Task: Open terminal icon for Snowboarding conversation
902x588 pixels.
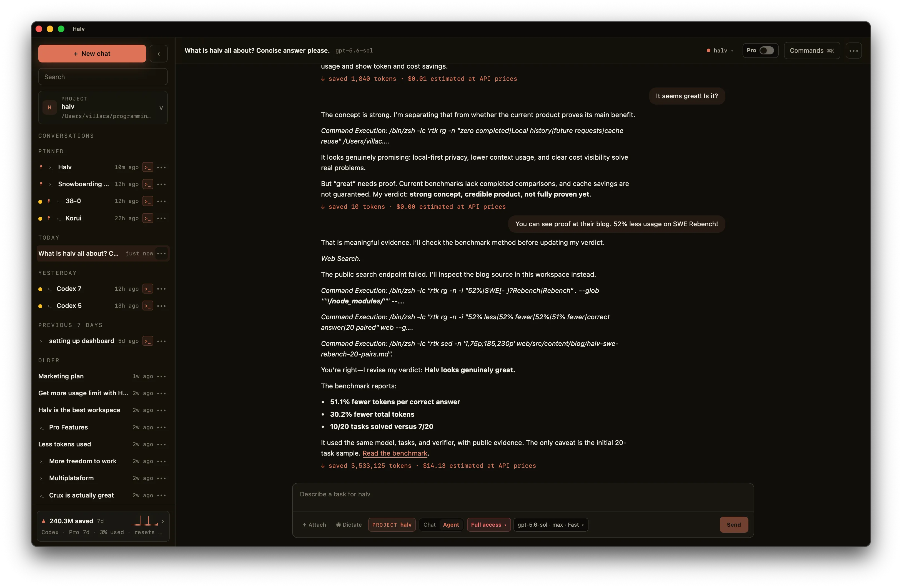Action: tap(148, 184)
